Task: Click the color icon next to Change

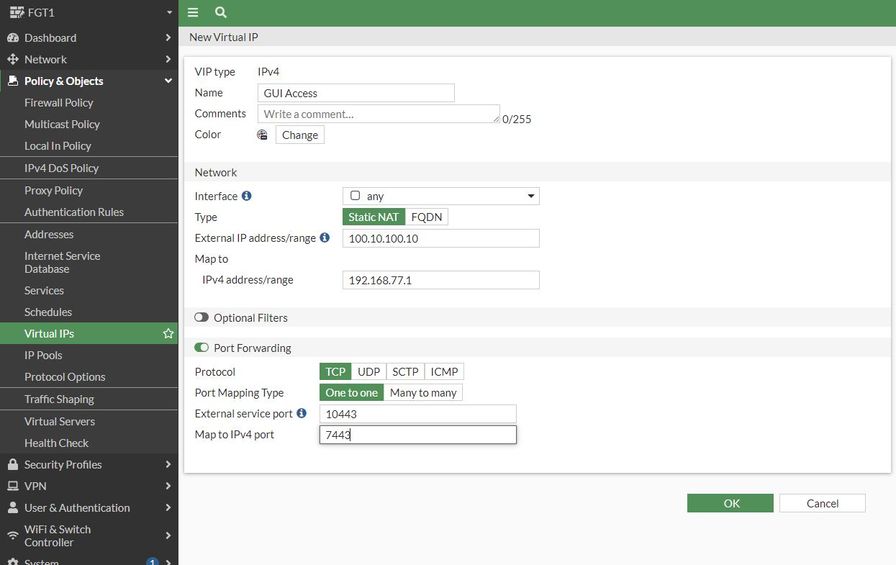Action: 262,135
